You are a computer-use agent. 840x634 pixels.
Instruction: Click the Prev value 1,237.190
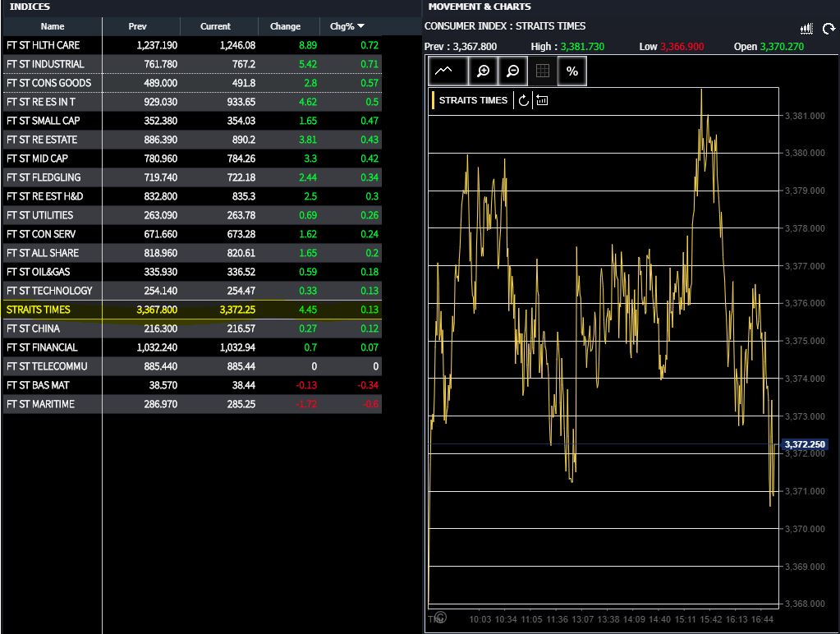(157, 45)
